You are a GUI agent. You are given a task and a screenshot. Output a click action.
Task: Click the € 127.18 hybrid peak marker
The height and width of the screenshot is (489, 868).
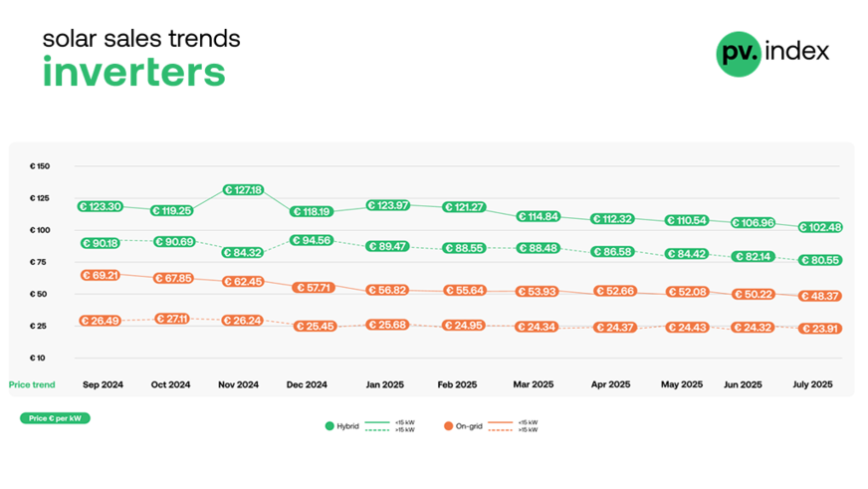click(x=243, y=190)
